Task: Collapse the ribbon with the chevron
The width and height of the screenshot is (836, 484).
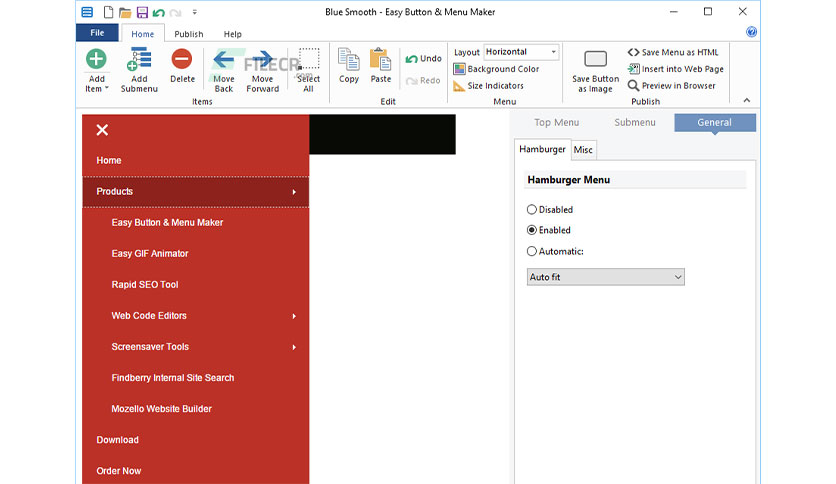Action: tap(746, 100)
